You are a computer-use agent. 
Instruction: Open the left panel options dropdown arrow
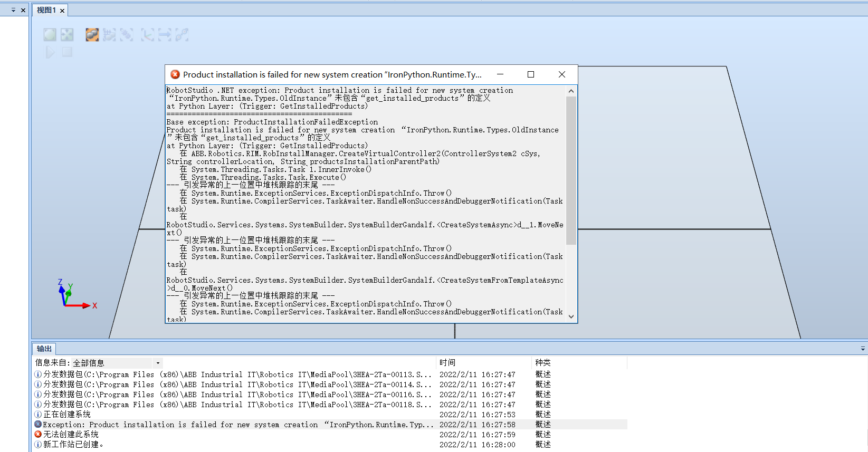click(x=13, y=10)
